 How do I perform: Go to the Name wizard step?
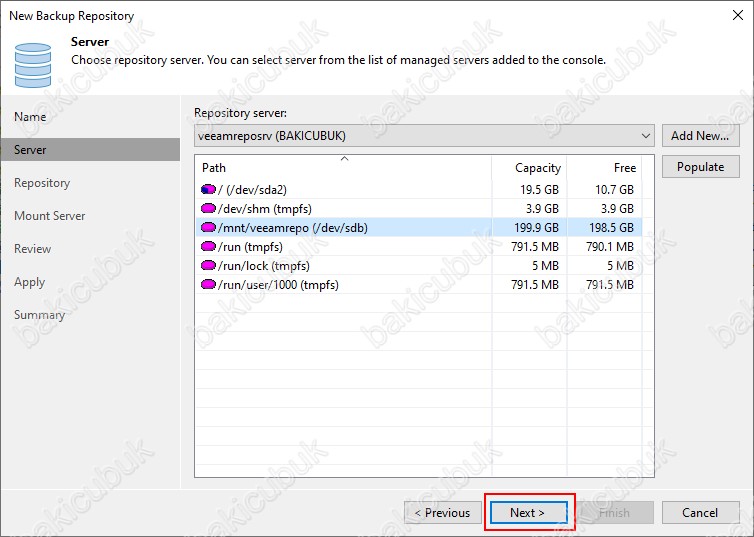30,117
